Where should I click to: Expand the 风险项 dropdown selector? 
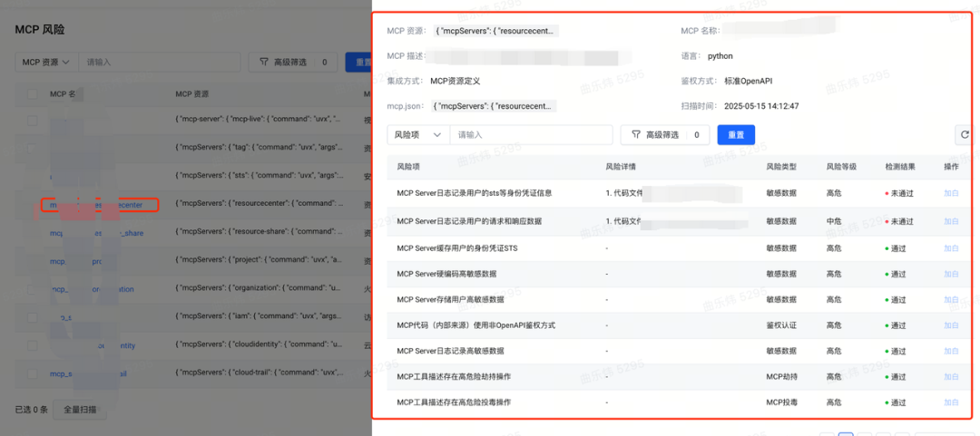[418, 134]
